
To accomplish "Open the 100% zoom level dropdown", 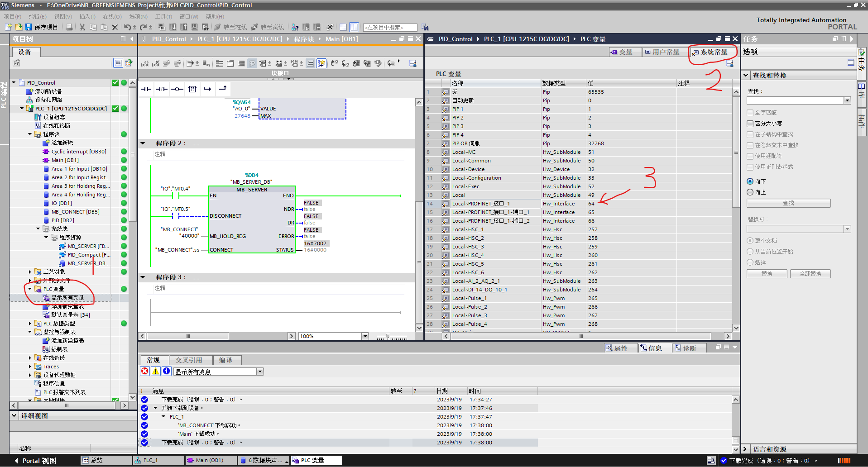I will pos(365,336).
